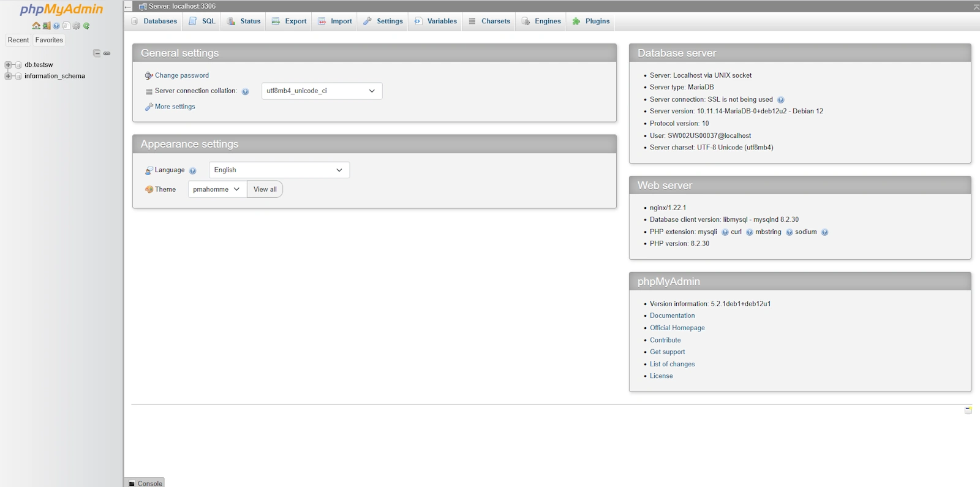Click the bookmark icon at bottom right of page

tap(968, 410)
